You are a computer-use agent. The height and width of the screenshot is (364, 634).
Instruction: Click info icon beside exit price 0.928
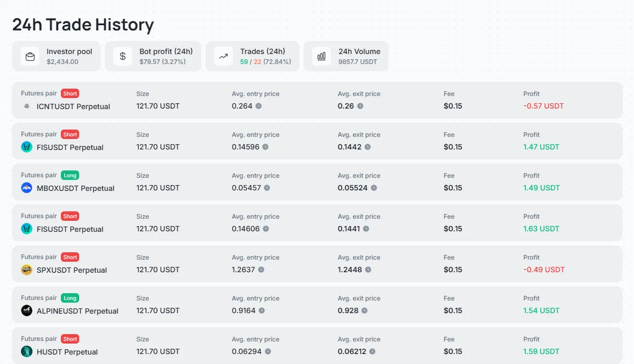364,311
